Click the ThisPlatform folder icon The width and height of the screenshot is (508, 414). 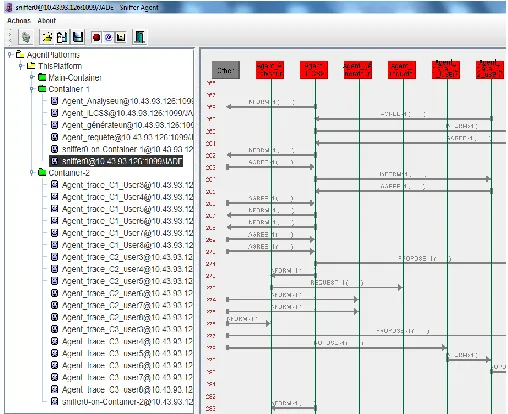31,66
